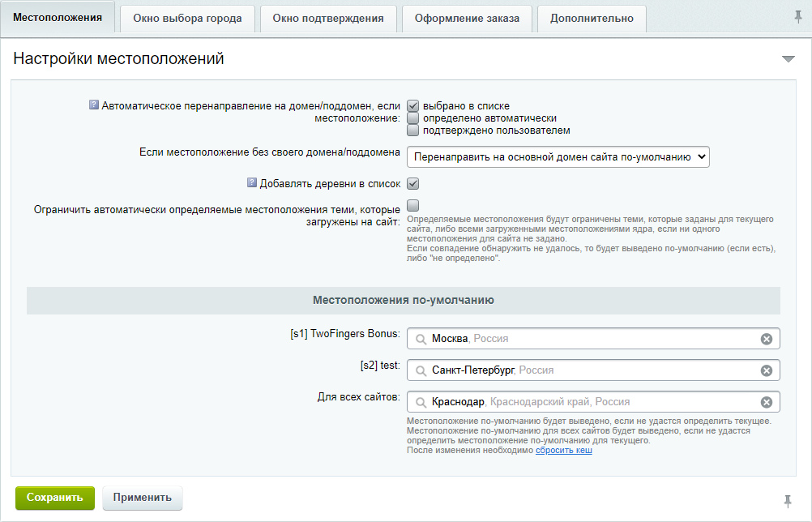Clear the Краснодар location value
The width and height of the screenshot is (812, 522).
(766, 402)
